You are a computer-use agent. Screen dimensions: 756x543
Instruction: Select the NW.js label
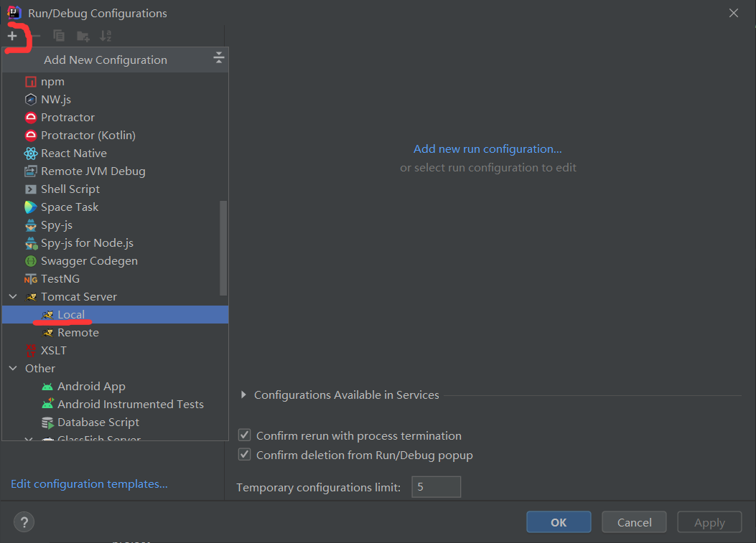56,99
